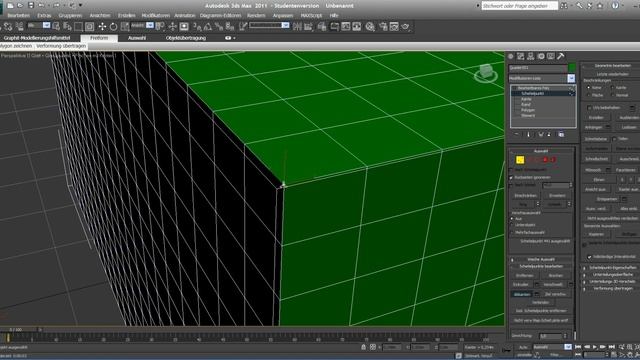
Task: Open the selection filter dropdown in toolbar
Action: [46, 25]
